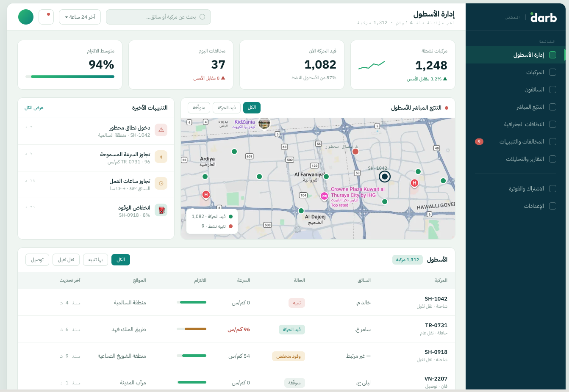Click the 94% compliance progress bar
The image size is (569, 392).
(70, 77)
